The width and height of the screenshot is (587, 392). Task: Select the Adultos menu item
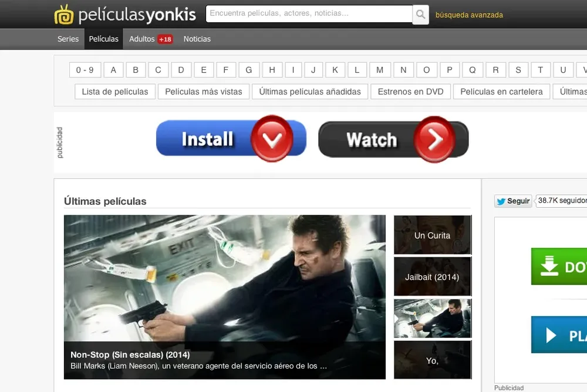coord(142,39)
